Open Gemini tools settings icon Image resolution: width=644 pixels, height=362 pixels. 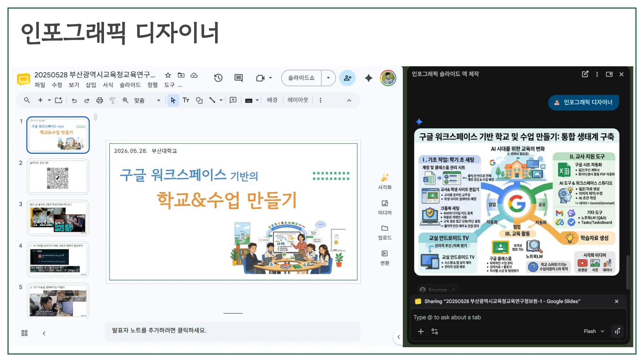click(434, 331)
